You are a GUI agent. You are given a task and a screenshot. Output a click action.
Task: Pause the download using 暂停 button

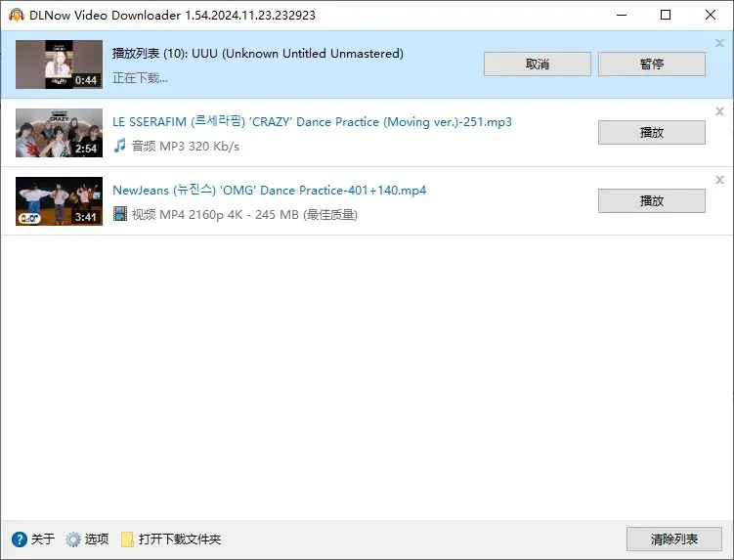click(651, 65)
